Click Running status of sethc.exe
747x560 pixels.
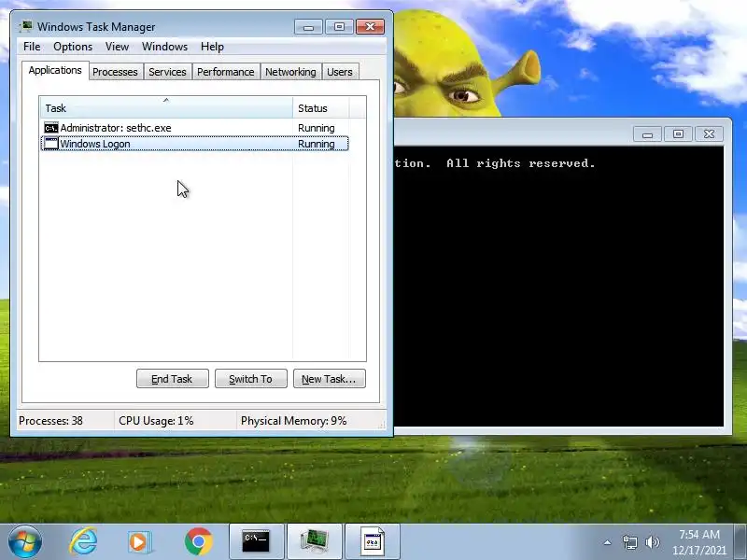(317, 128)
